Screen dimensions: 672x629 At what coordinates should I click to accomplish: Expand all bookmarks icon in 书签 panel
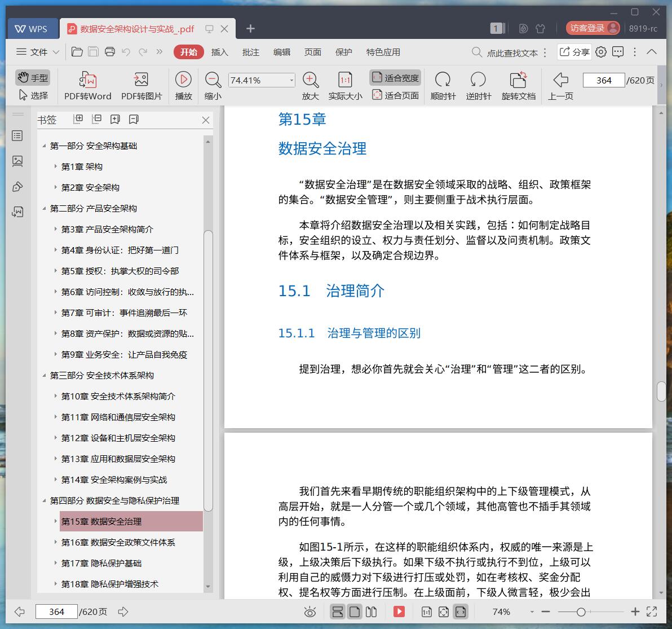(78, 119)
